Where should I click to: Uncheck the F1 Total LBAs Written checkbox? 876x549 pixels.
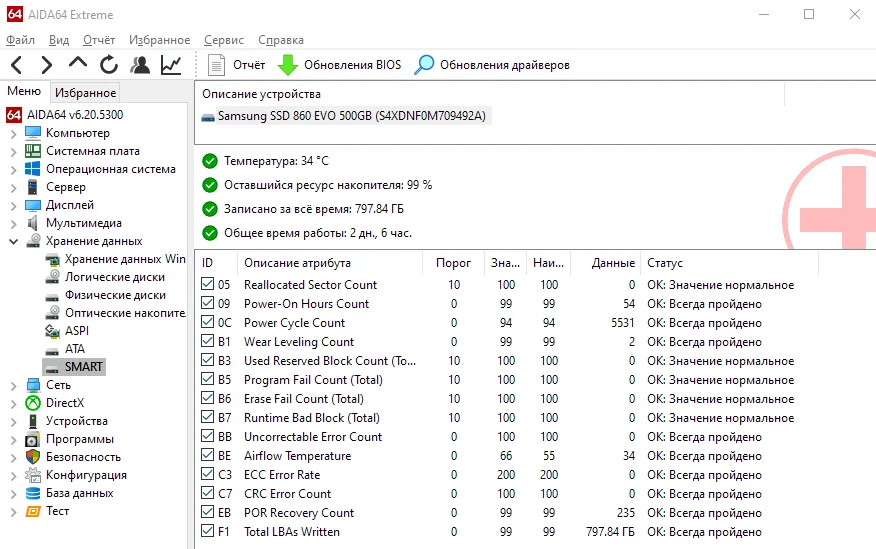pos(207,531)
